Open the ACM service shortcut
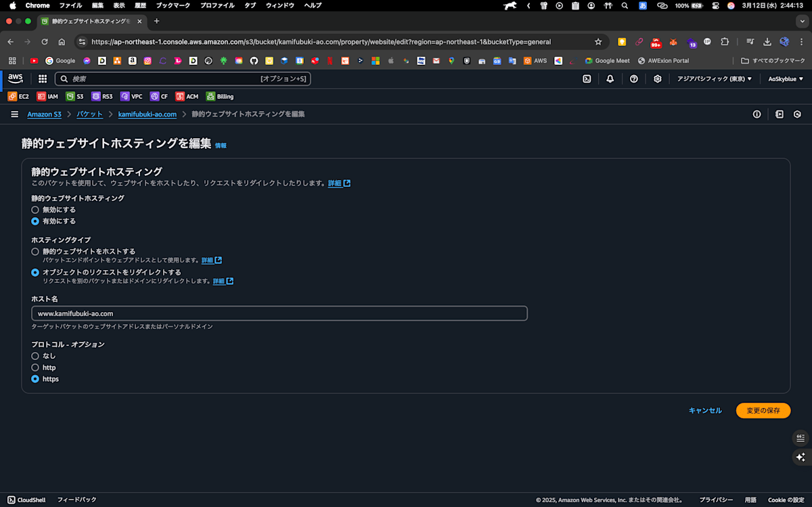The height and width of the screenshot is (507, 812). pyautogui.click(x=187, y=96)
